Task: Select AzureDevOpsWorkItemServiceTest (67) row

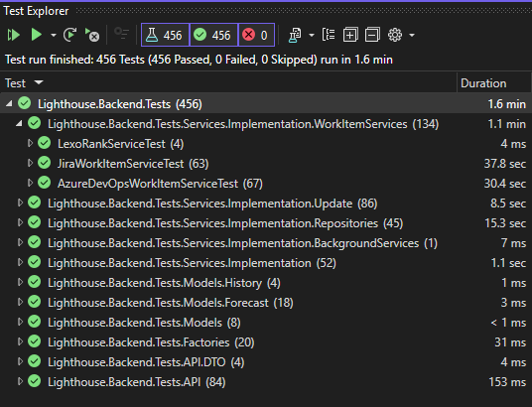Action: click(266, 184)
